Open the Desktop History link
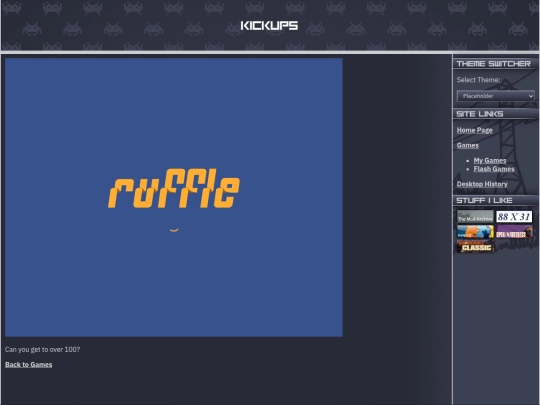The image size is (540, 405). [482, 184]
